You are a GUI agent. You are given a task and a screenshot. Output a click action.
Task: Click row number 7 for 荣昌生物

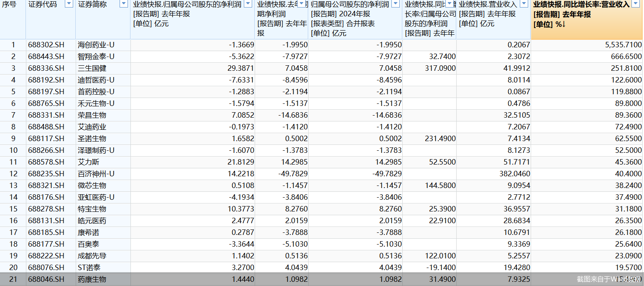pos(13,115)
